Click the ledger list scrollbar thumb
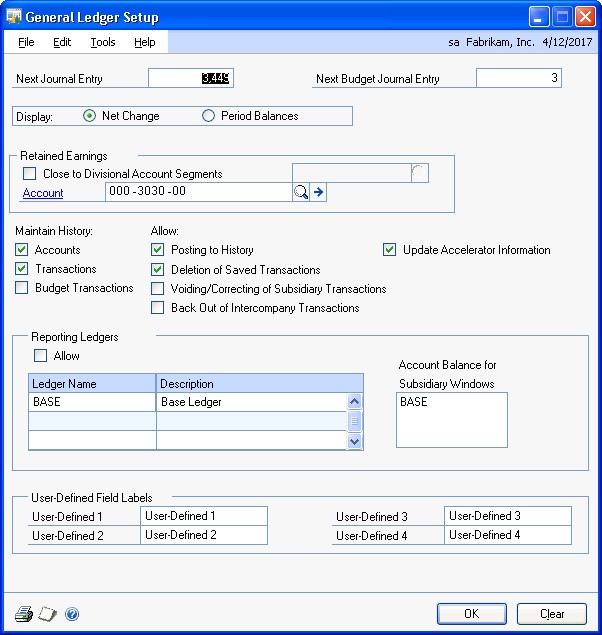This screenshot has height=635, width=602. (354, 421)
